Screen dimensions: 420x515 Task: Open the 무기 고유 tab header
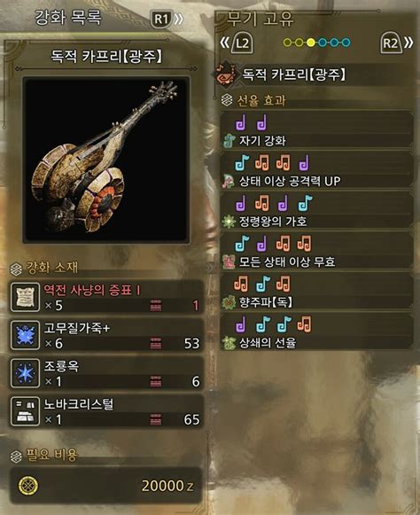coord(261,19)
